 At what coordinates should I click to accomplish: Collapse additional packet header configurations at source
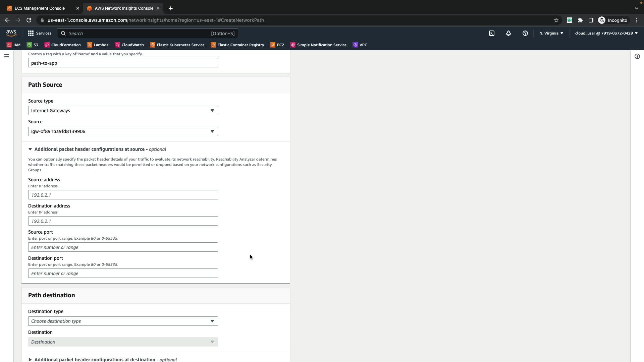[30, 149]
